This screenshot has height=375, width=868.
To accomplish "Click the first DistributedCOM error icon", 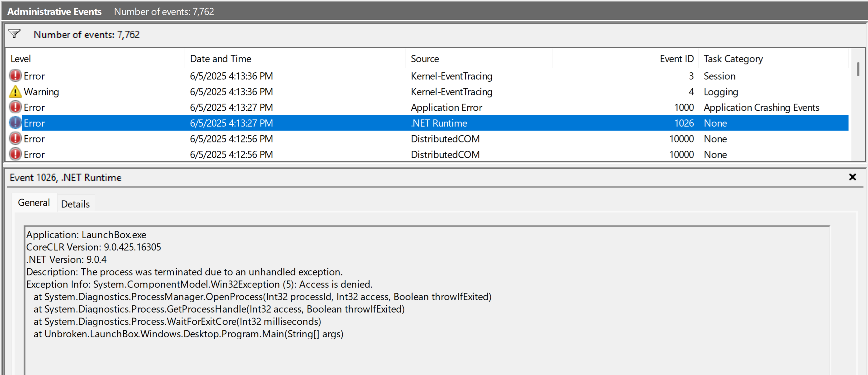I will pos(15,139).
